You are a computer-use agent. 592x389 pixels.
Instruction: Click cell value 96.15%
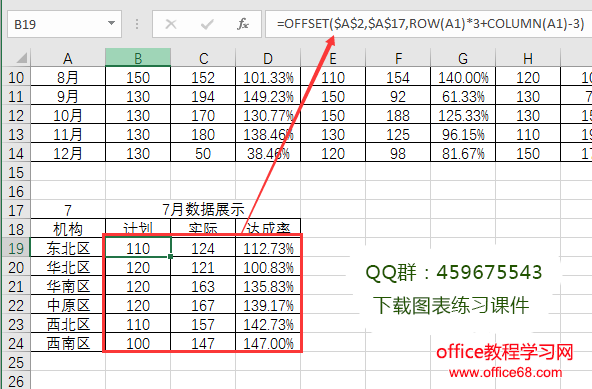click(x=463, y=134)
